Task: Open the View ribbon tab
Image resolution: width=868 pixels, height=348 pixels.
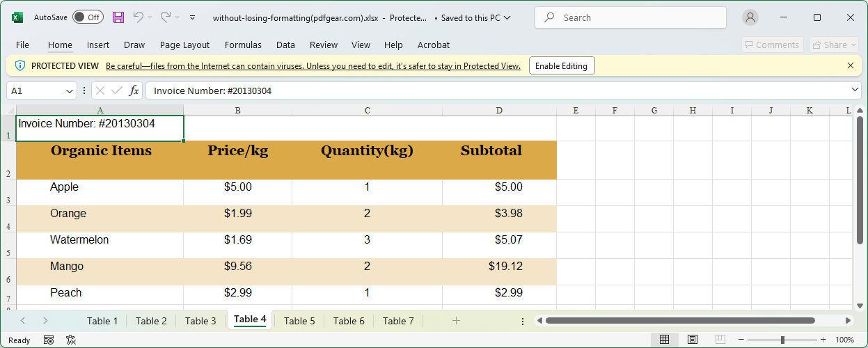Action: [x=361, y=45]
